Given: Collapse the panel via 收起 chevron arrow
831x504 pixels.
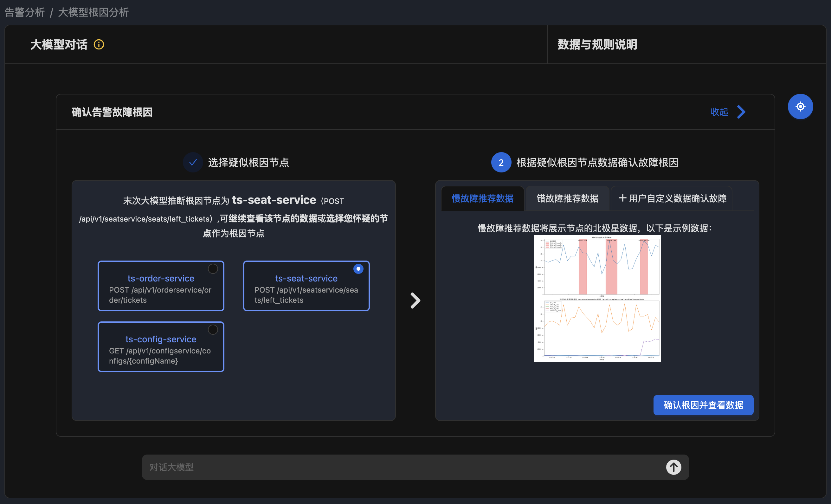Looking at the screenshot, I should coord(741,112).
